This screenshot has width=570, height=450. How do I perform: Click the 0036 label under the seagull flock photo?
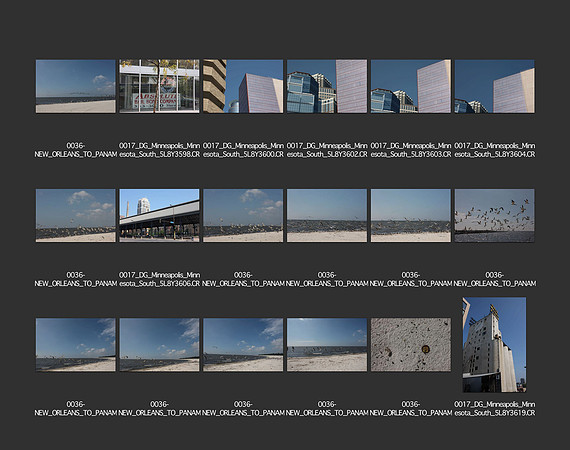(x=495, y=279)
